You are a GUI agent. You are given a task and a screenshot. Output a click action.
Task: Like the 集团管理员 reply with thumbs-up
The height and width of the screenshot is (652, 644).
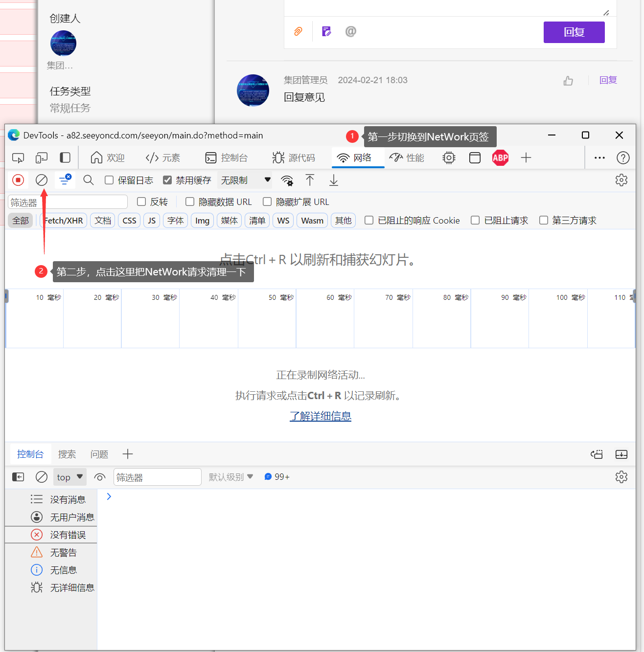point(568,80)
